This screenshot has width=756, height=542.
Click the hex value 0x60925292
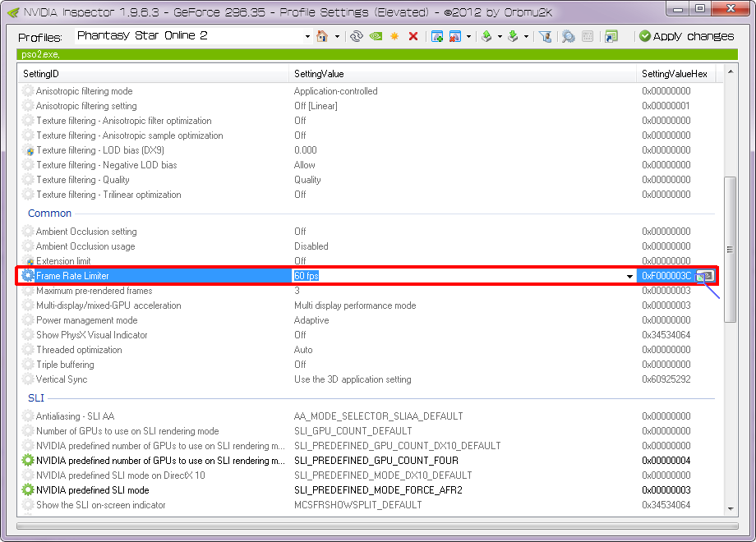[666, 379]
